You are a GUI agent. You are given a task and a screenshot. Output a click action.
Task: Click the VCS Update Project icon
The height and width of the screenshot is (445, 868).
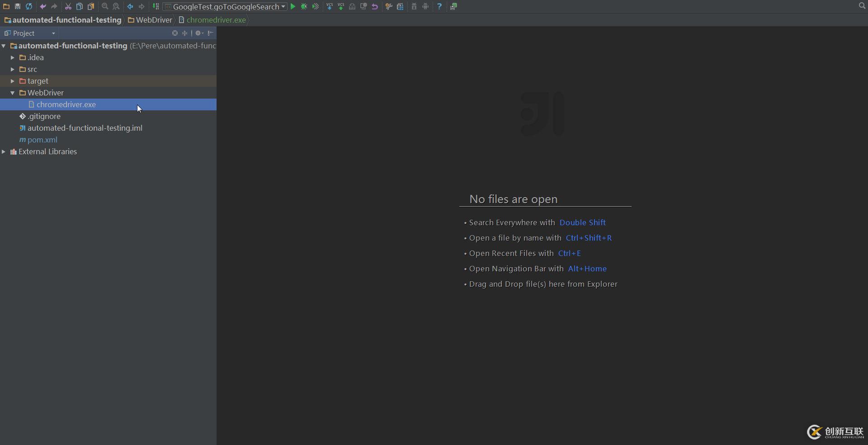point(330,6)
